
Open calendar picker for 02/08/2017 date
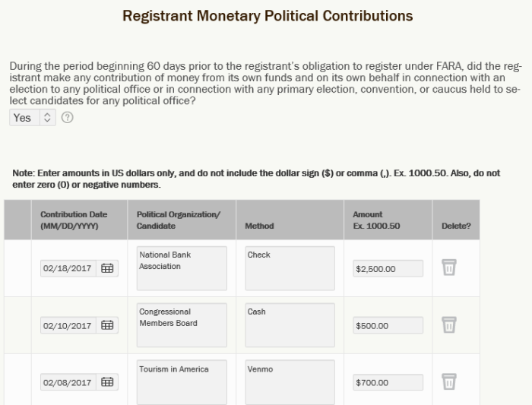point(107,382)
